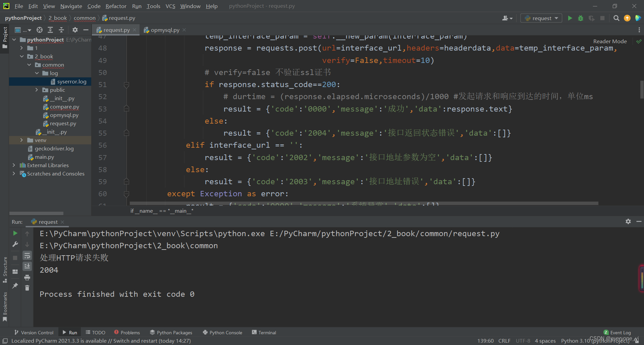
Task: Print the Run console output
Action: click(27, 277)
